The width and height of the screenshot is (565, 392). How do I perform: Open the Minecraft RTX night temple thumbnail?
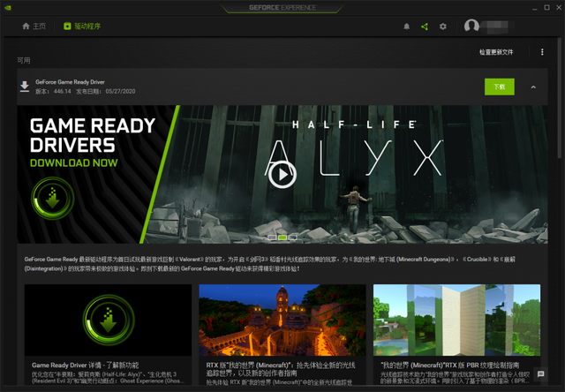coord(282,320)
